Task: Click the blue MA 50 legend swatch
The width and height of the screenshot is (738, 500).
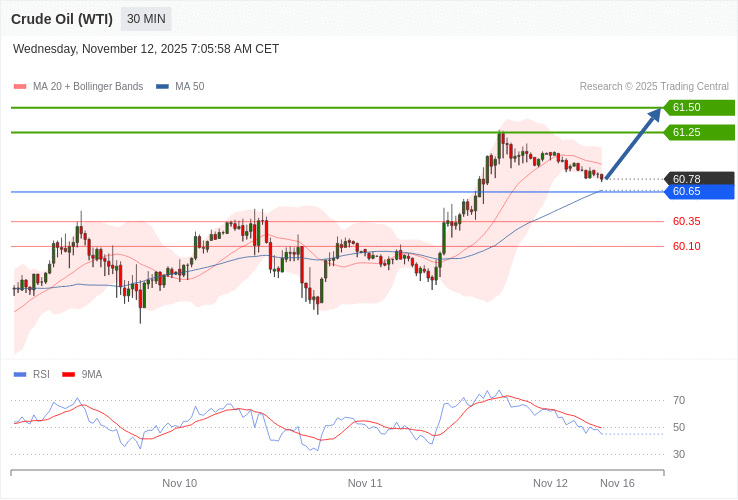Action: tap(162, 87)
